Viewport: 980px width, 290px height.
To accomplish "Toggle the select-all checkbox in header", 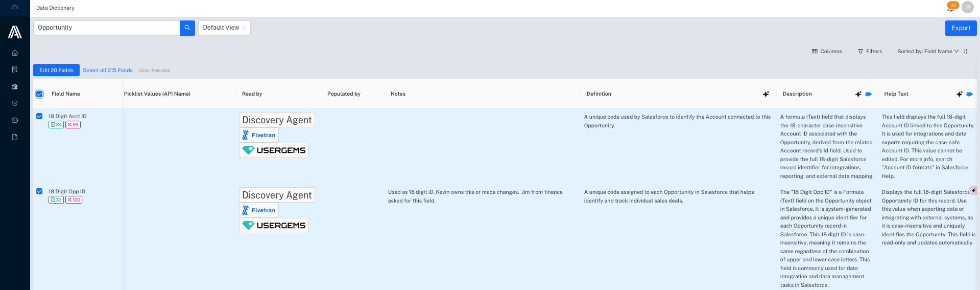I will [x=39, y=94].
